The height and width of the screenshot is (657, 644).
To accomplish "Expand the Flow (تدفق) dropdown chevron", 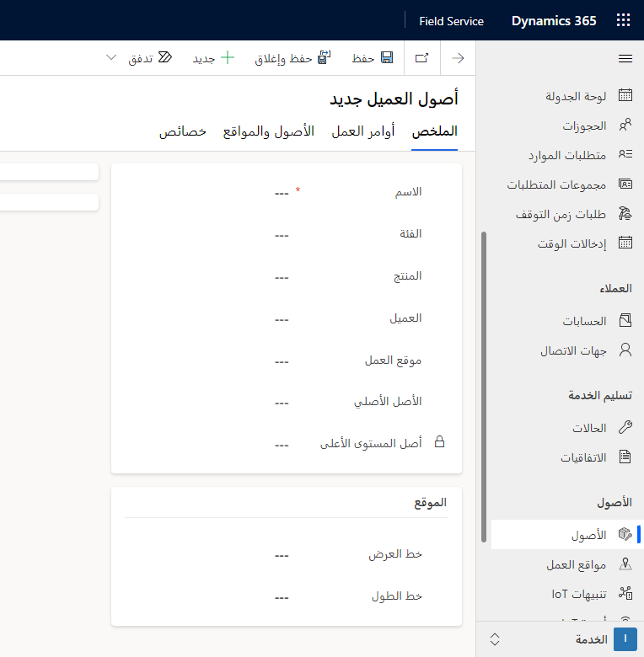I will 111,58.
